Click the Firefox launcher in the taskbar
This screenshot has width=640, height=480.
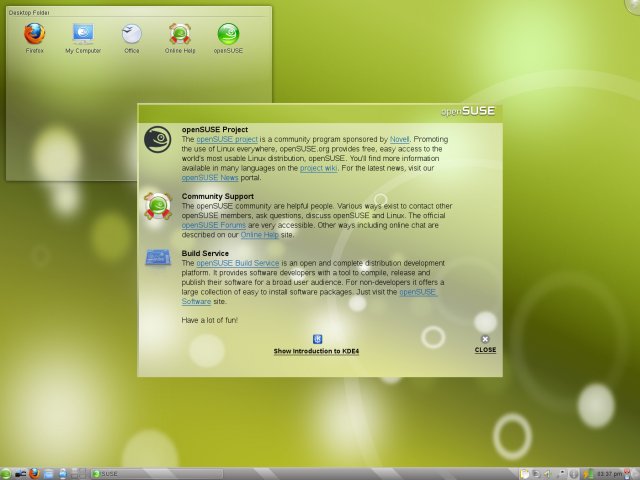tap(34, 473)
